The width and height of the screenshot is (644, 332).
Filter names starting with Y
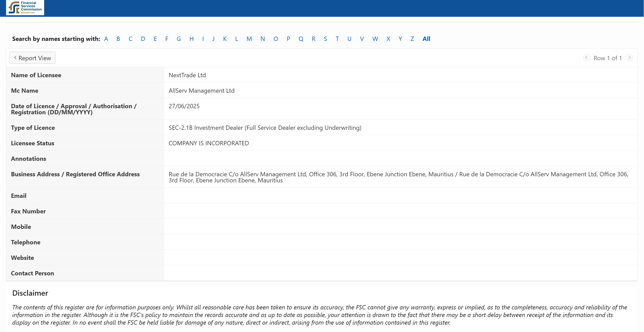coord(400,39)
